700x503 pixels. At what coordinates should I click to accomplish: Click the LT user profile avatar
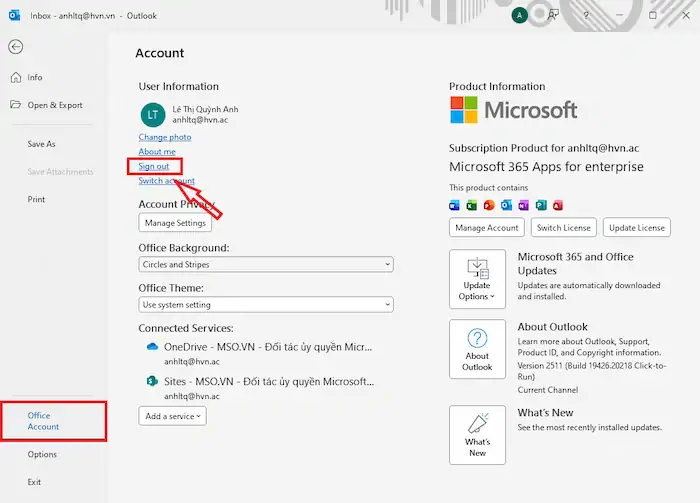coord(153,115)
